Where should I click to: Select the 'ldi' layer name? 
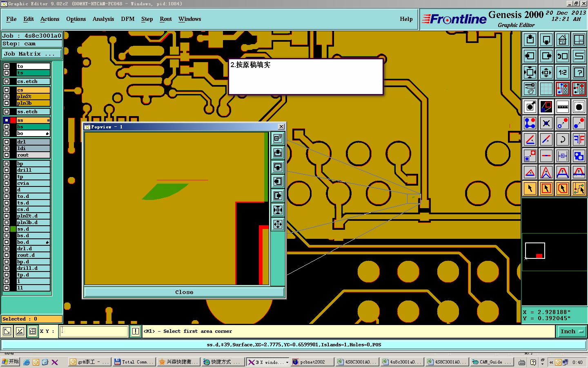tap(33, 148)
